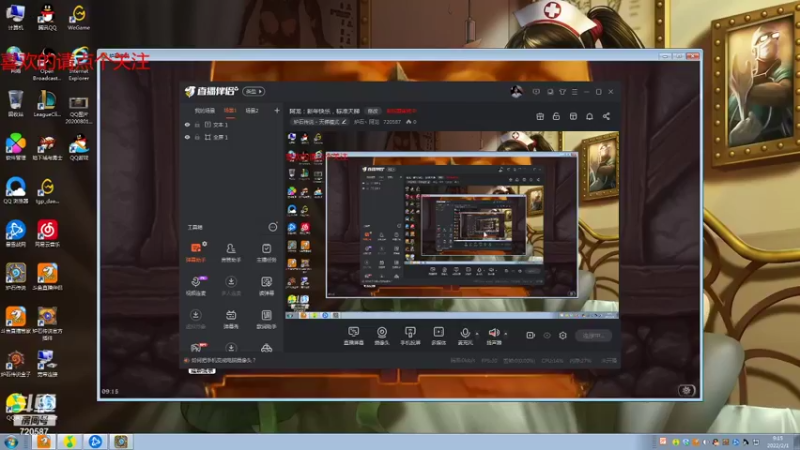Toggle visibility eye of 文本 1 source
Image resolution: width=800 pixels, height=450 pixels.
(187, 124)
